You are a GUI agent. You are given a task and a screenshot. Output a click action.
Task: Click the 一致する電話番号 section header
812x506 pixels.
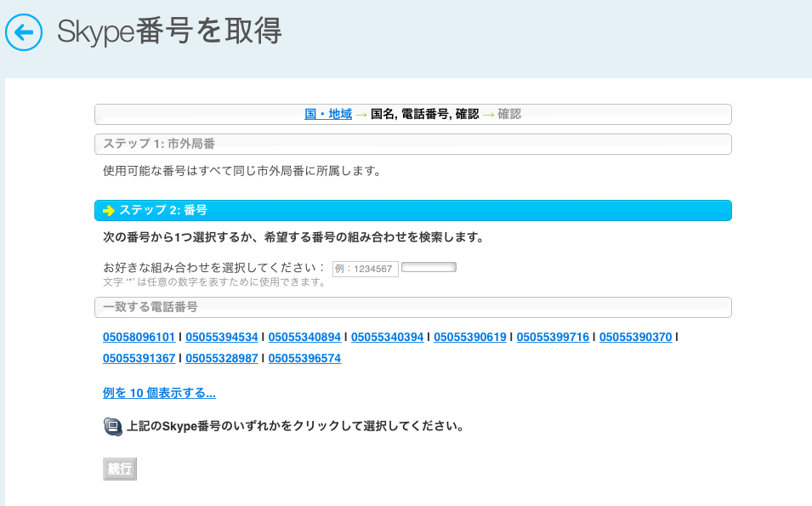(x=413, y=307)
